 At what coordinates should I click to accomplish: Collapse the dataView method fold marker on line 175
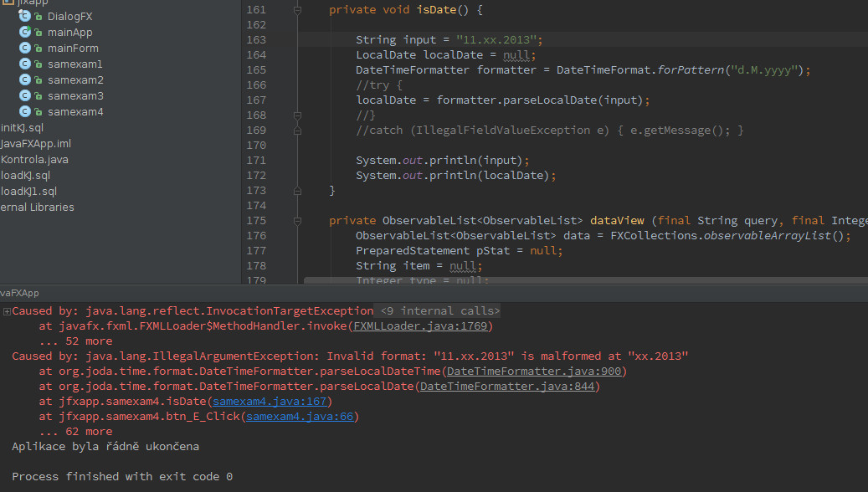[297, 221]
